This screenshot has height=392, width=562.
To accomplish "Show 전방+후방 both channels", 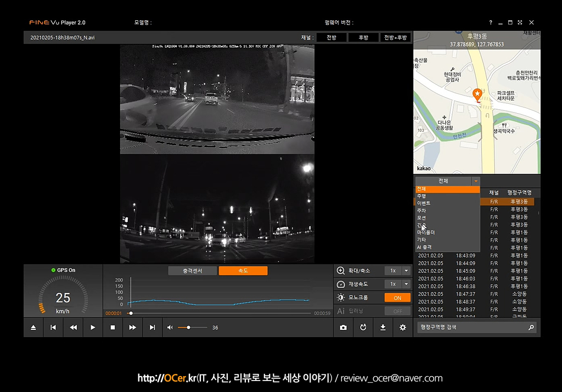I will pos(395,37).
